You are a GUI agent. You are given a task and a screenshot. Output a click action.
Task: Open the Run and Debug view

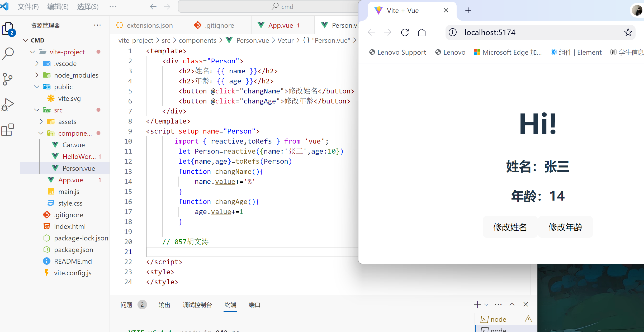point(8,104)
